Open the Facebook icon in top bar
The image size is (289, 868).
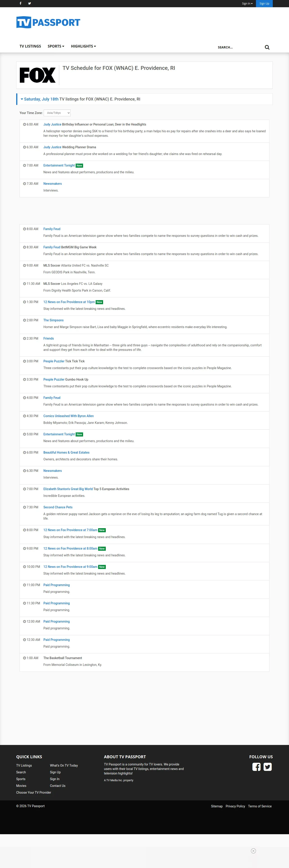click(20, 3)
